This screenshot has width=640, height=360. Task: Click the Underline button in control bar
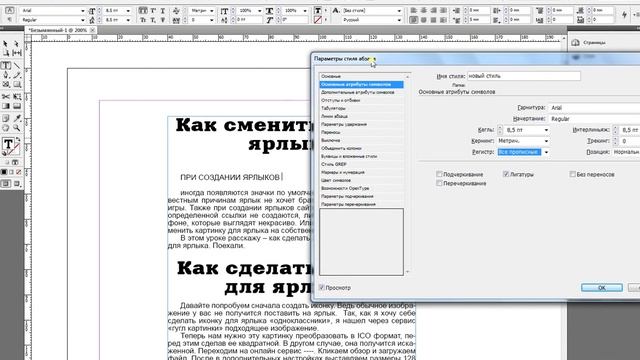click(162, 11)
